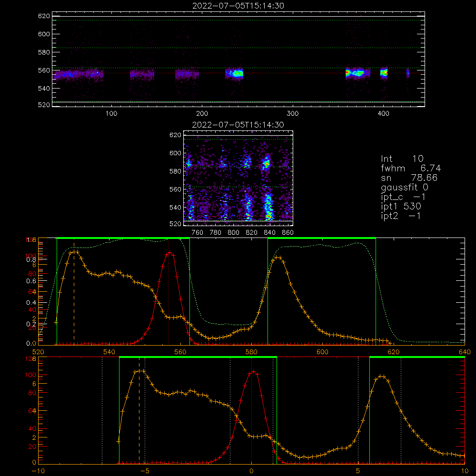Click white y-axis label 0.0 on third plot
476x476 pixels.
point(31,343)
